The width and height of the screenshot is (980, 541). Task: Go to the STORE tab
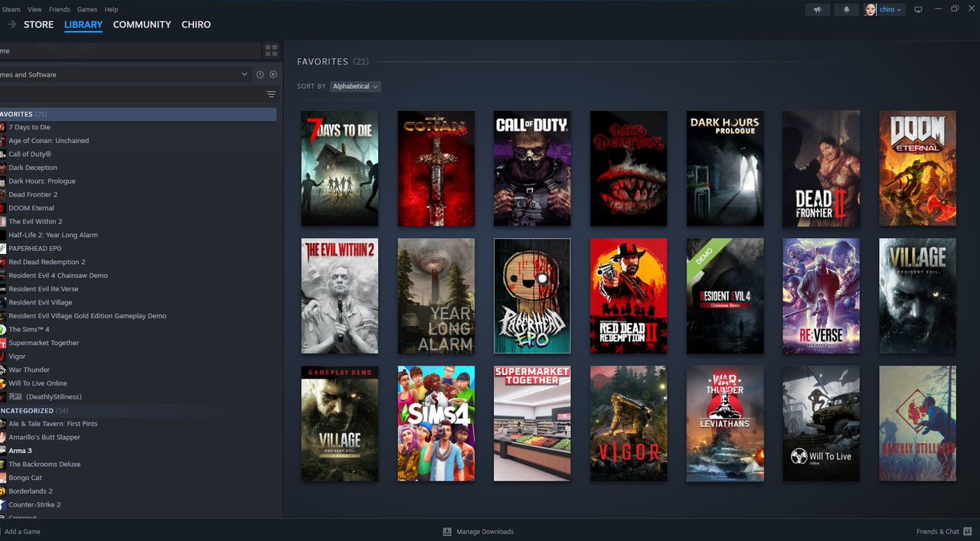pyautogui.click(x=38, y=24)
